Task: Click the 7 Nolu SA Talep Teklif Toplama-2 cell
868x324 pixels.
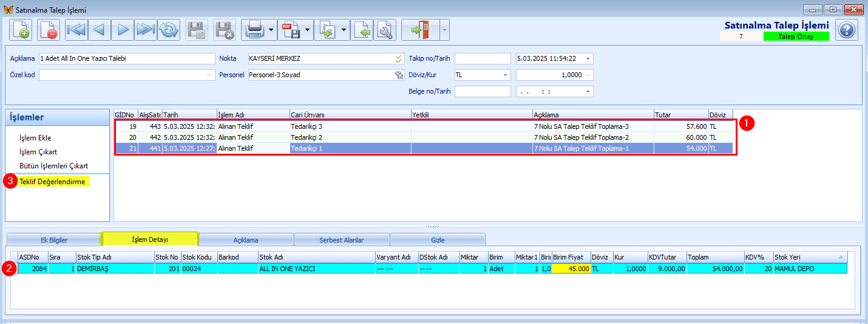Action: 593,137
